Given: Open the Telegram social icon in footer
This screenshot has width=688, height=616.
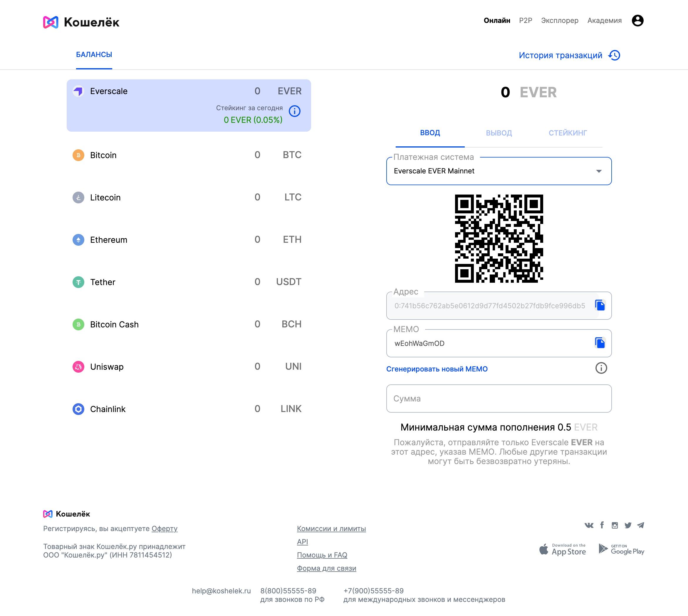Looking at the screenshot, I should [640, 525].
